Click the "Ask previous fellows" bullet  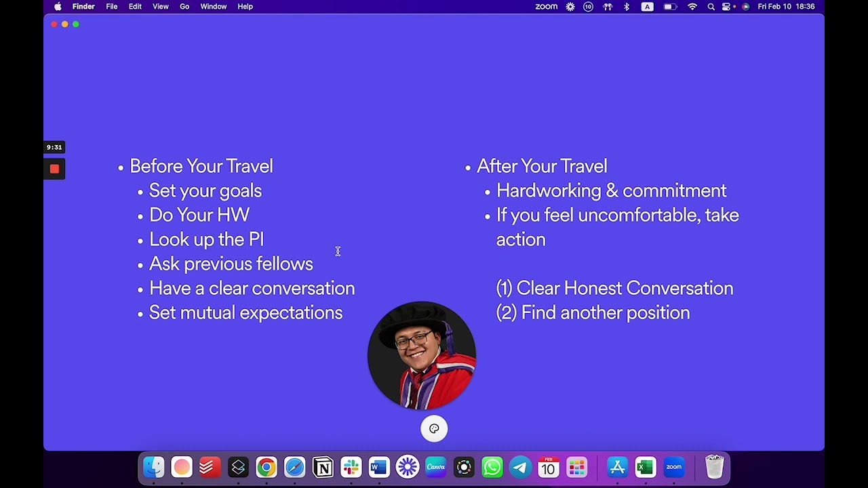[231, 264]
